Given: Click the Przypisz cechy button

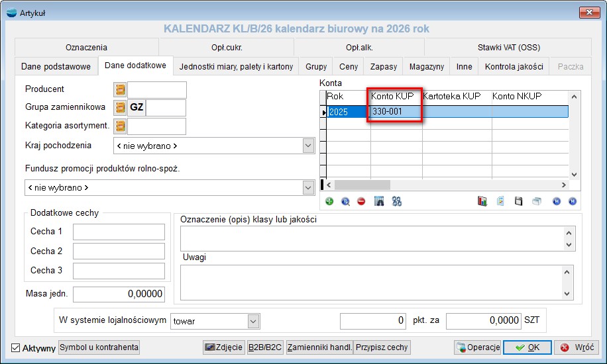Looking at the screenshot, I should [x=382, y=347].
